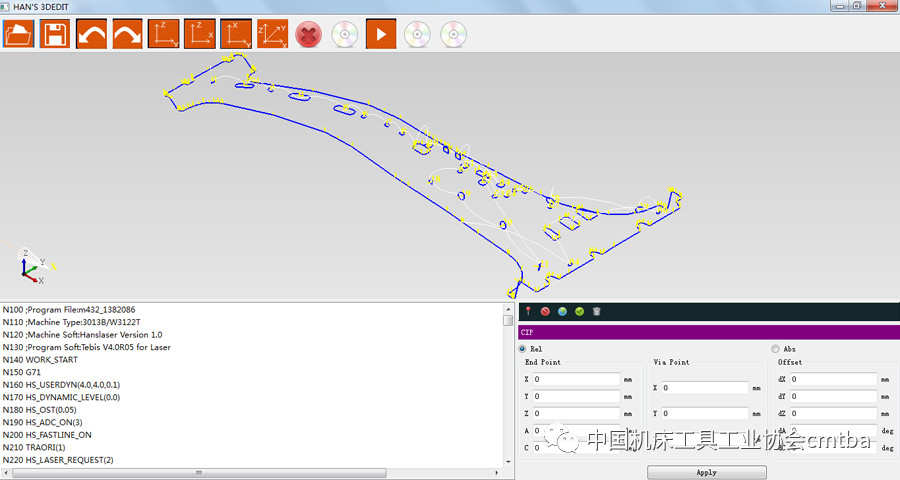This screenshot has width=900, height=480.
Task: Click the red pin icon in panel toolbar
Action: point(528,312)
